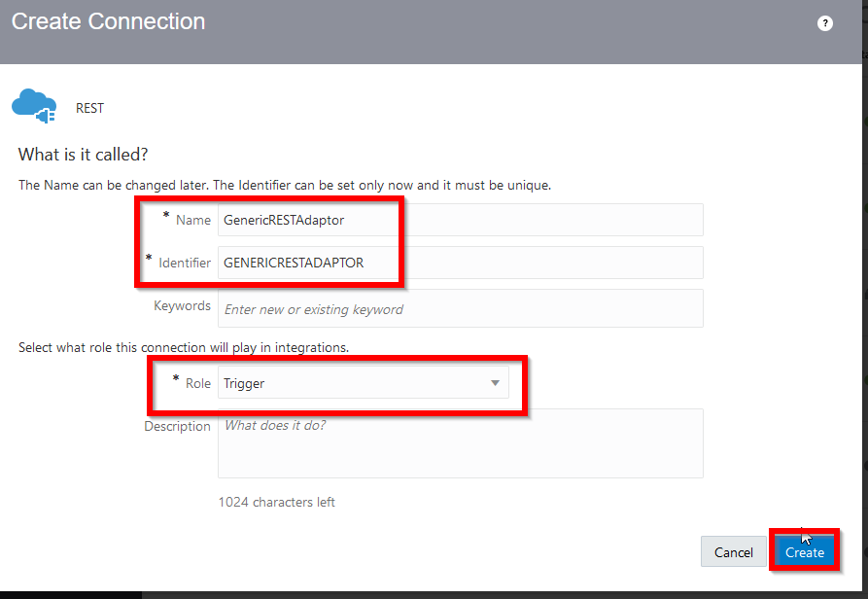Open the Role combo box showing Trigger

[364, 382]
